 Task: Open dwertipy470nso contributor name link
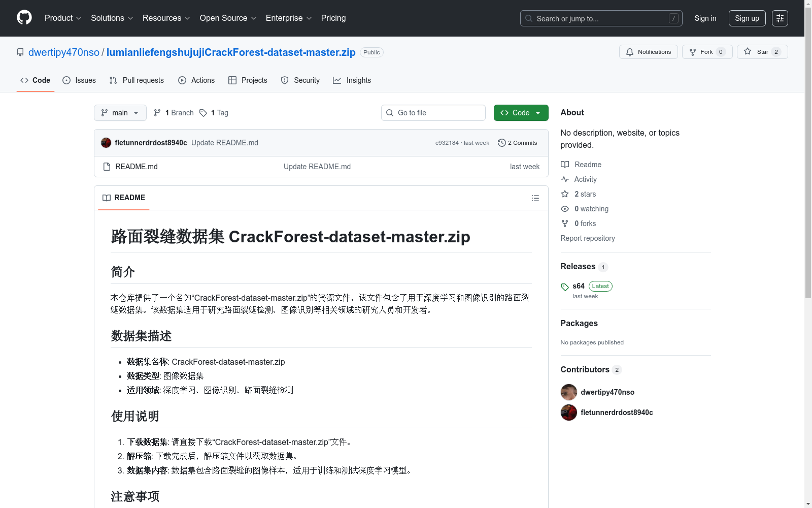pyautogui.click(x=607, y=392)
